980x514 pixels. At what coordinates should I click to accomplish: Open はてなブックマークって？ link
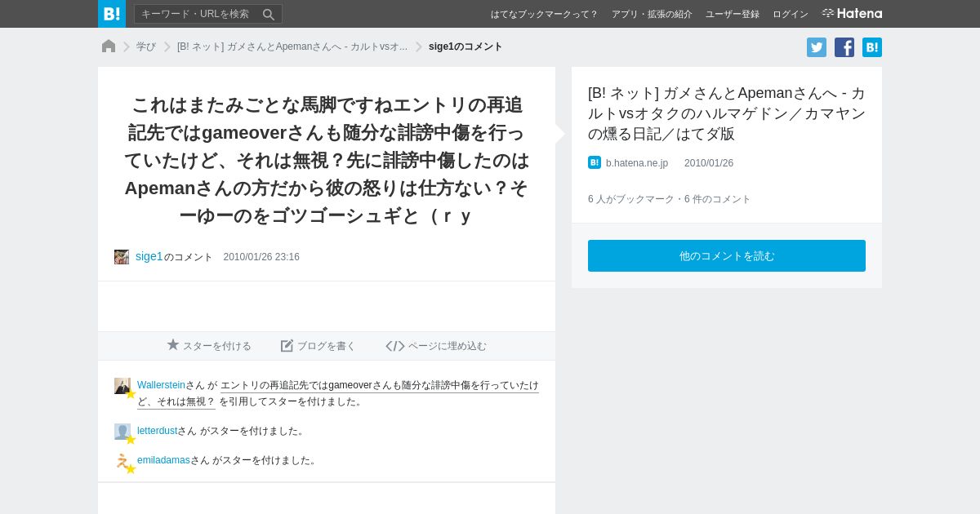point(544,14)
